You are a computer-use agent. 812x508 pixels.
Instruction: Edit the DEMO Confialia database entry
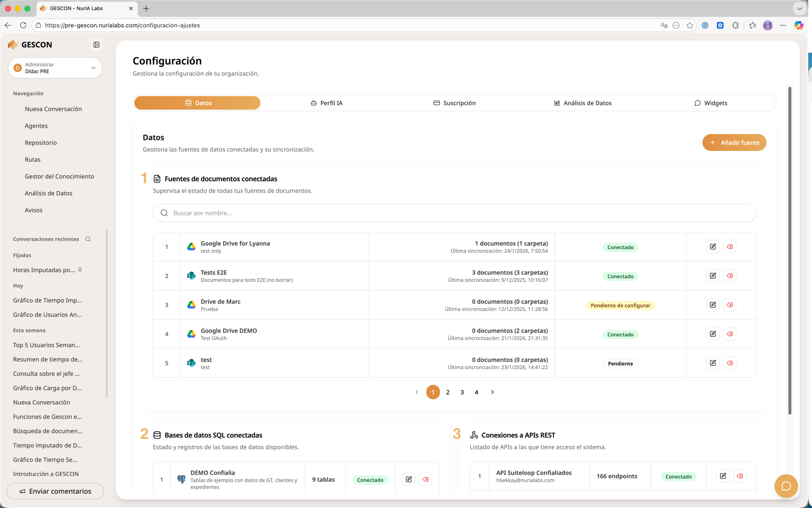(x=409, y=479)
